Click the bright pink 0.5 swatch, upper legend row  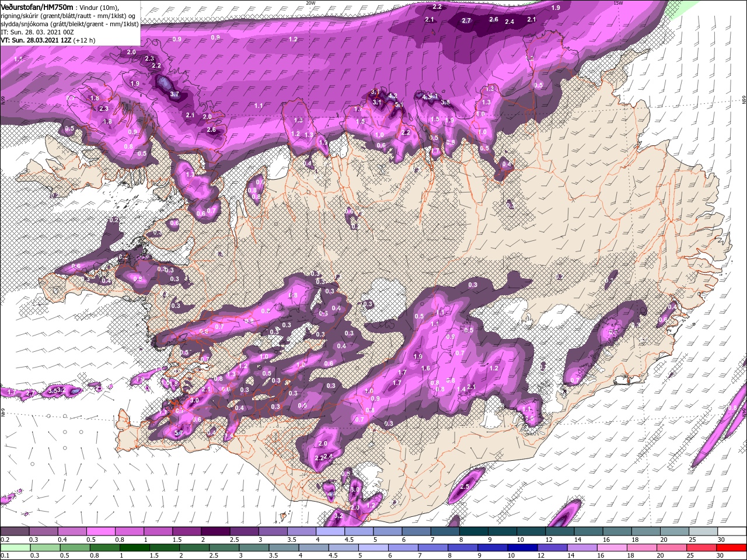coord(100,531)
